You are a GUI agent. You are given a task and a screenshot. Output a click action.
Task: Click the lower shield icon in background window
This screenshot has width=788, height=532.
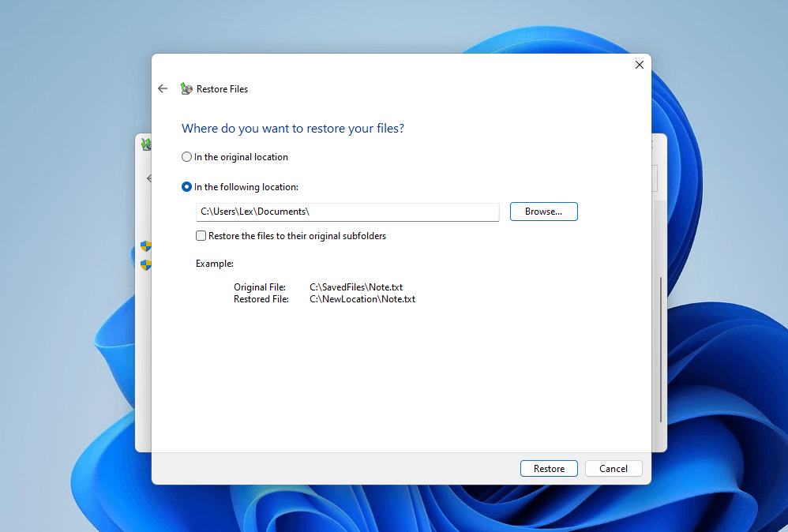[146, 264]
